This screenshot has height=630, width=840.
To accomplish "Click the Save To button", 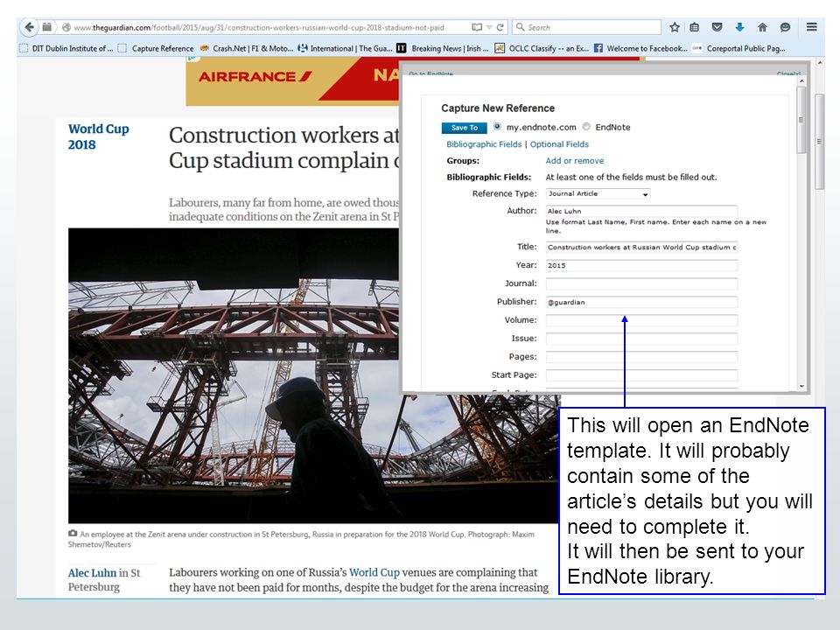I will click(464, 128).
